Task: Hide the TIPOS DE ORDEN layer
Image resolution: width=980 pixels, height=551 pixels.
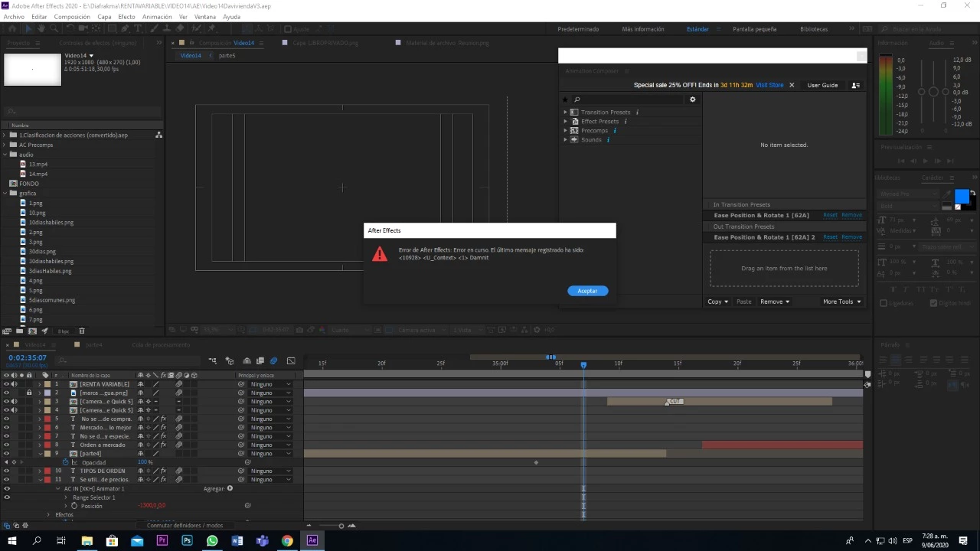Action: pos(7,471)
